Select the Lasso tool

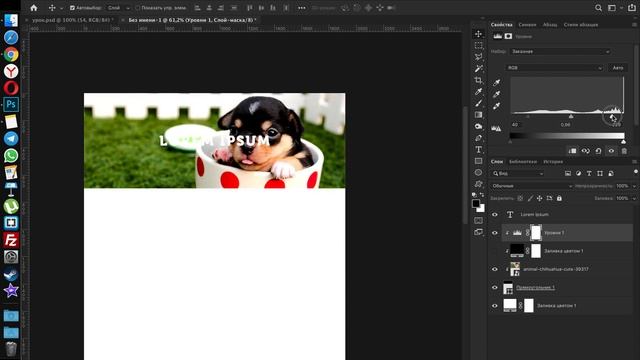pyautogui.click(x=478, y=57)
